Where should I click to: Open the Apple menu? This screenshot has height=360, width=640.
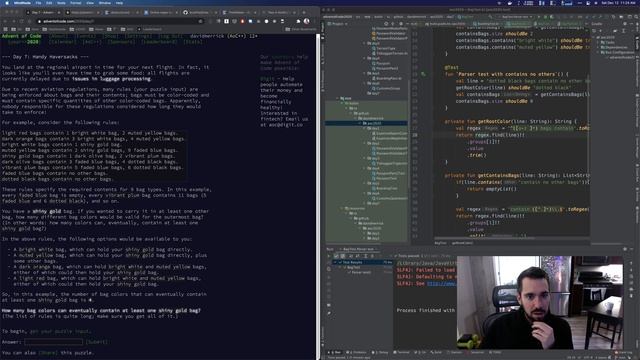coord(7,3)
